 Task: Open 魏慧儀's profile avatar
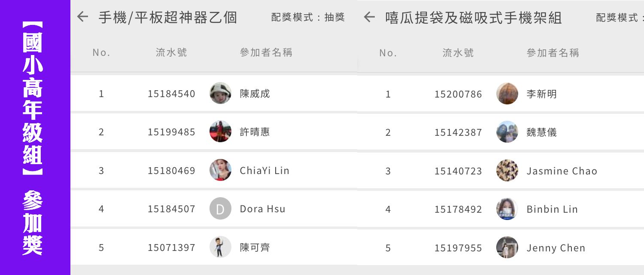coord(507,132)
